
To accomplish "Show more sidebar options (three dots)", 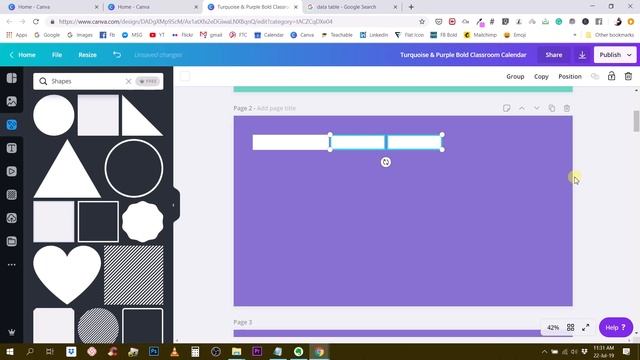I will [x=11, y=264].
